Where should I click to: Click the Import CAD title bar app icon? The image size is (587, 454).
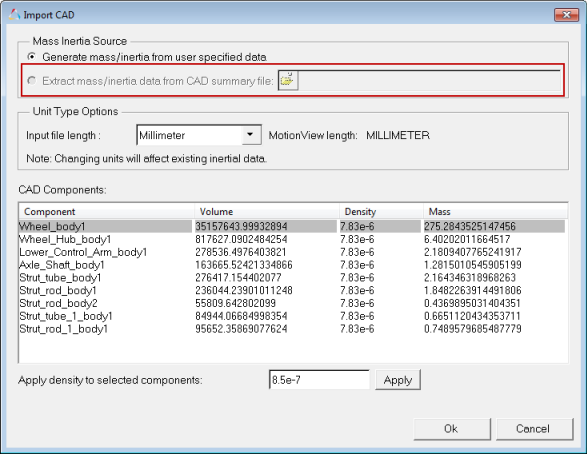tap(14, 15)
